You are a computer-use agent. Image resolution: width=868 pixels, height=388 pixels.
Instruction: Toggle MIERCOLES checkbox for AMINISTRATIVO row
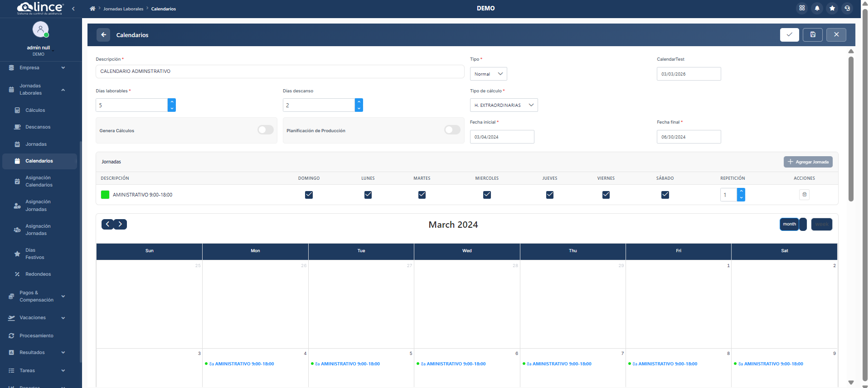pyautogui.click(x=487, y=195)
